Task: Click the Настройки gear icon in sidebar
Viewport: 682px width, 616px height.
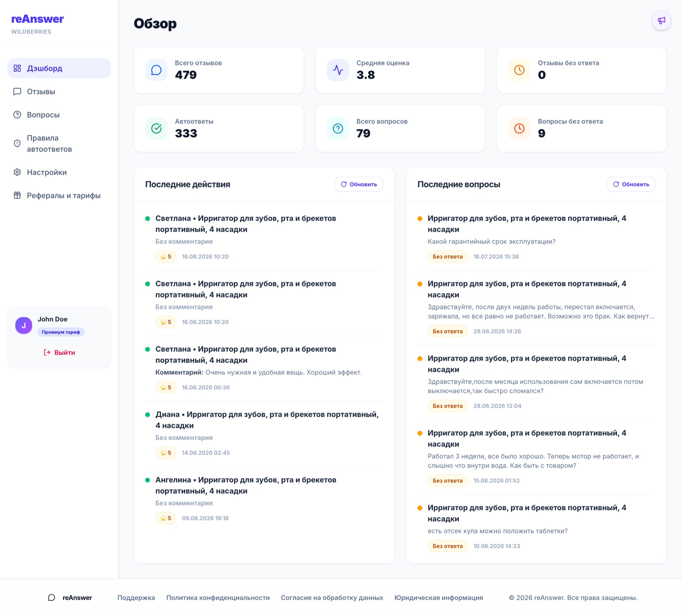Action: (17, 172)
